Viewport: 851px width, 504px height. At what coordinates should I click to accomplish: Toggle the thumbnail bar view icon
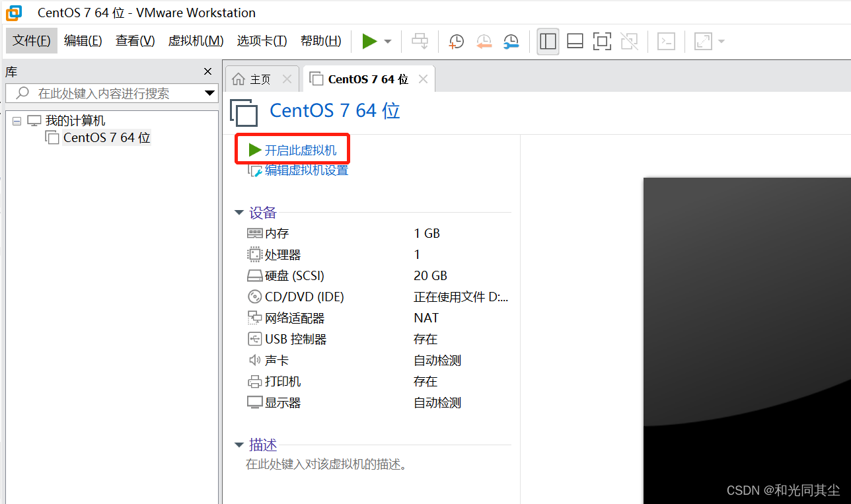[575, 42]
